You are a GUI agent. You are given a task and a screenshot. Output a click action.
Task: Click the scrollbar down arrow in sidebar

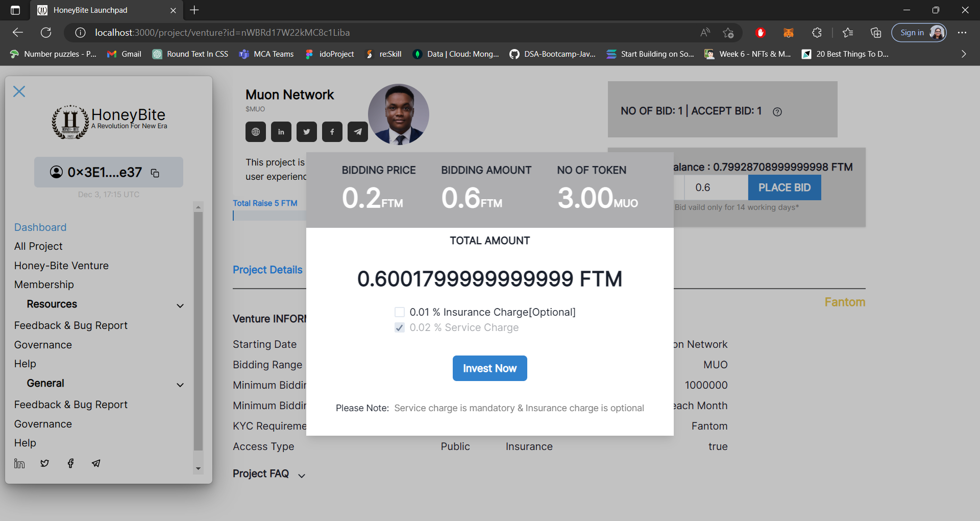(198, 468)
